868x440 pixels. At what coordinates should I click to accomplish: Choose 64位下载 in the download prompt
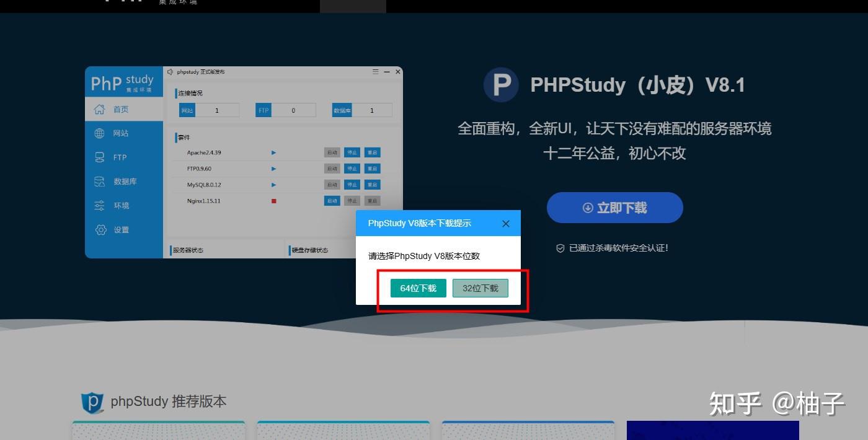pyautogui.click(x=418, y=288)
